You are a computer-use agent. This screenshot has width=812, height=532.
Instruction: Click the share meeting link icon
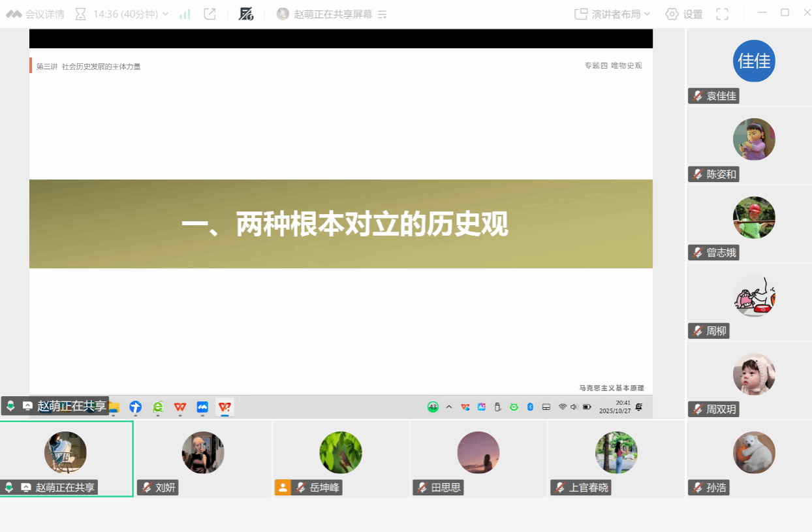[210, 14]
